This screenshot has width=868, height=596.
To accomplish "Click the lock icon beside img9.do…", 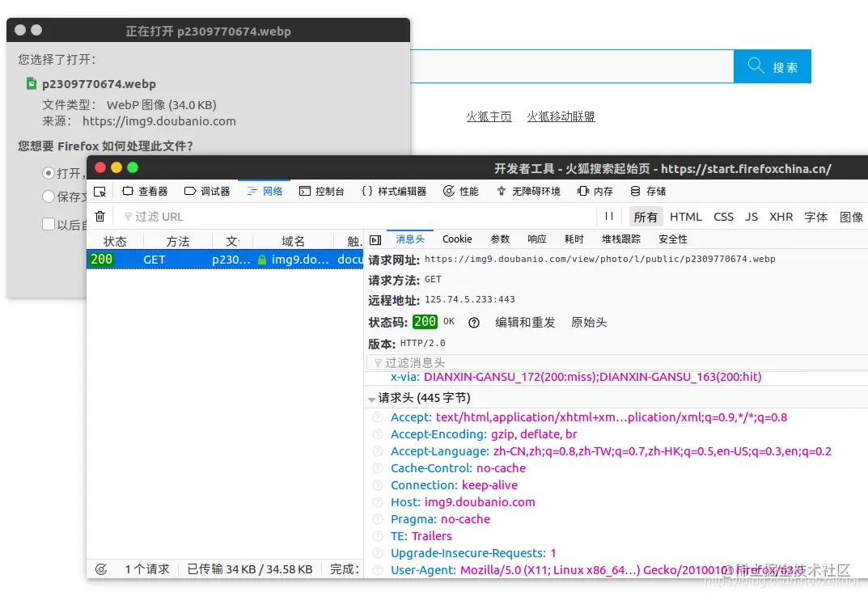I will [x=262, y=260].
